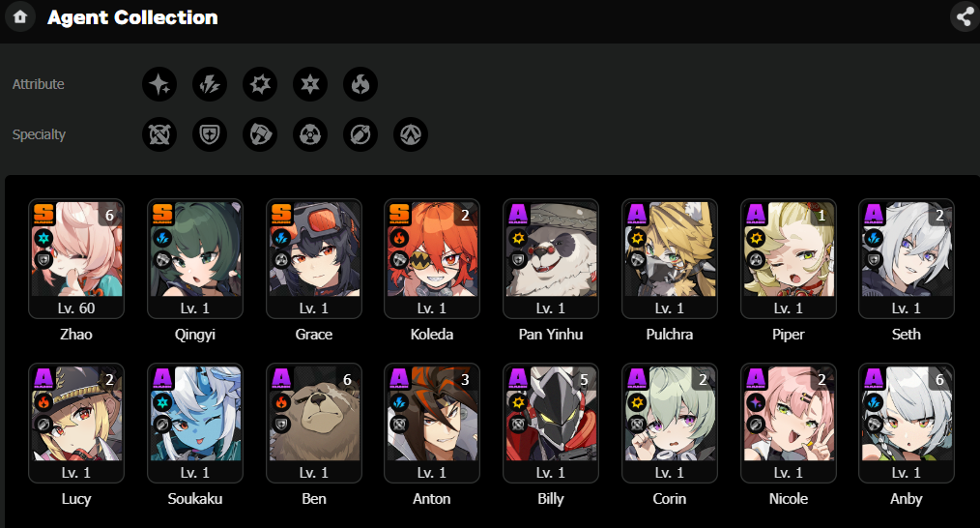This screenshot has height=528, width=980.
Task: Toggle the Defense shield specialty filter
Action: click(210, 133)
